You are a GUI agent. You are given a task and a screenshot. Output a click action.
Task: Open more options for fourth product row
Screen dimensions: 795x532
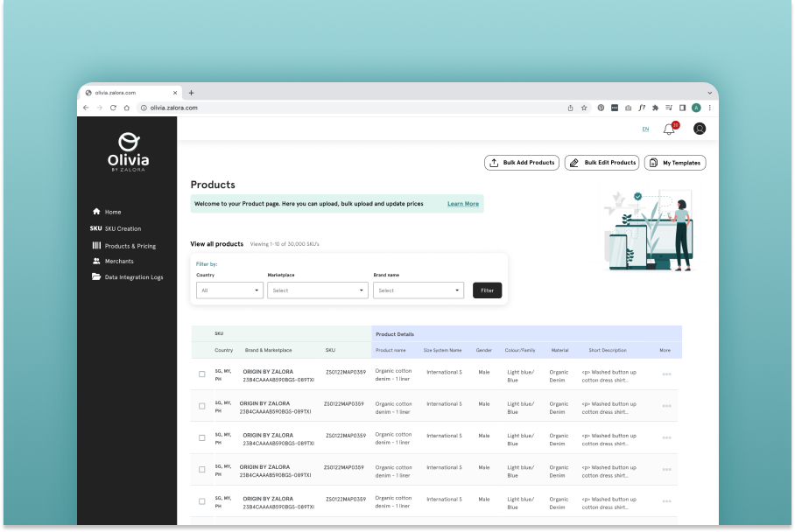(666, 470)
